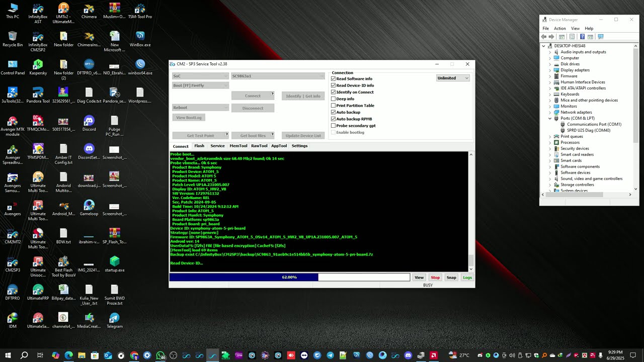Image resolution: width=644 pixels, height=362 pixels.
Task: Select the Gameloop desktop shortcut
Action: [89, 208]
